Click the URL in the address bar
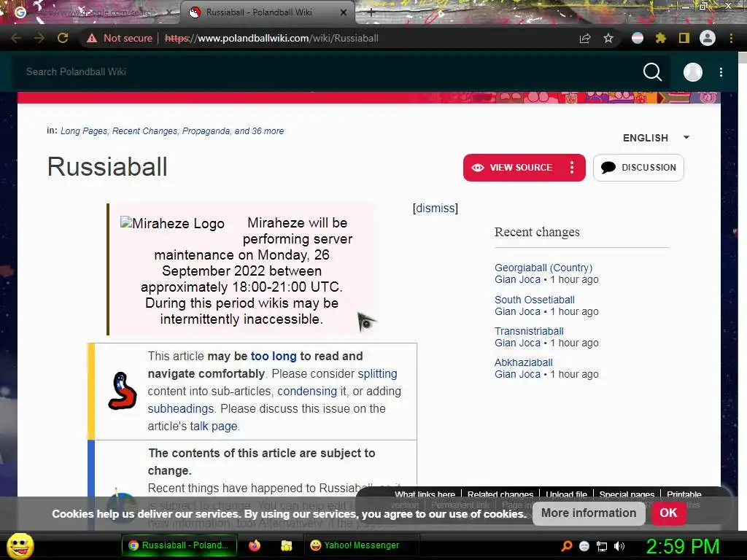 271,38
